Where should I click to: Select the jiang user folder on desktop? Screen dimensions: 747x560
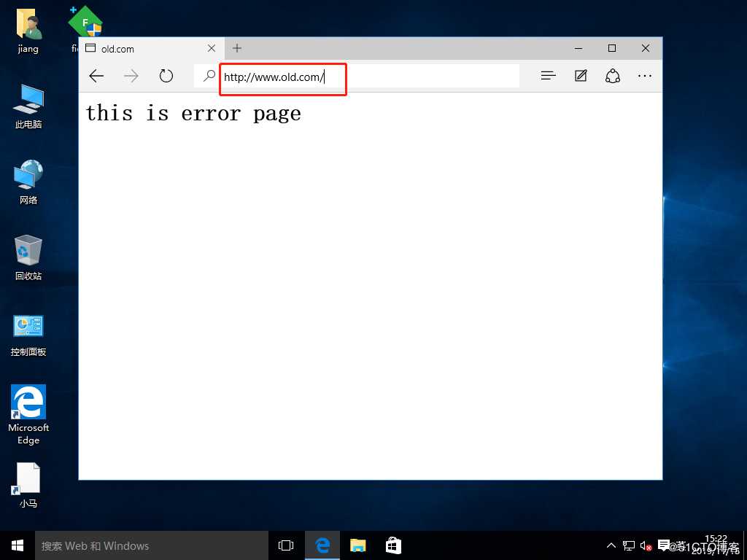click(28, 31)
